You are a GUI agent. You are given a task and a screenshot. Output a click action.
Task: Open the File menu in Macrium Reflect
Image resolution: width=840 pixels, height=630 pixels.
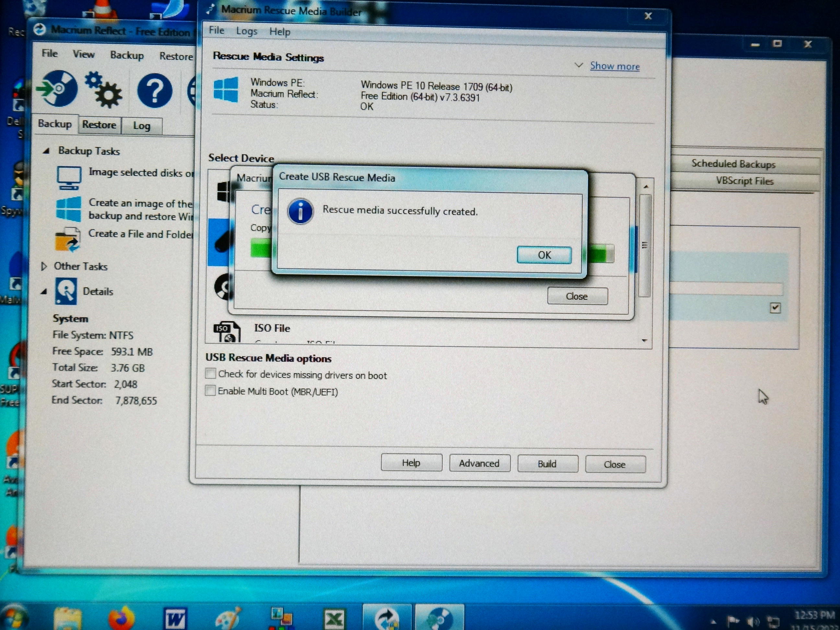pyautogui.click(x=50, y=53)
